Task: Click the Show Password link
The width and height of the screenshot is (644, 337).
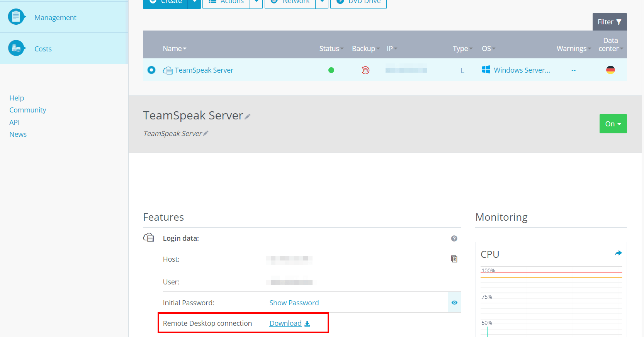Action: pos(294,303)
